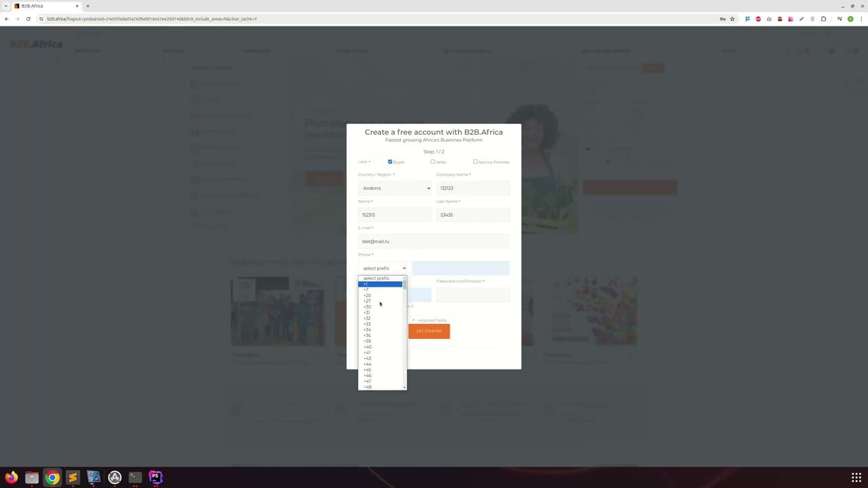The width and height of the screenshot is (868, 488).
Task: Open the Country / Region dropdown
Action: (395, 188)
